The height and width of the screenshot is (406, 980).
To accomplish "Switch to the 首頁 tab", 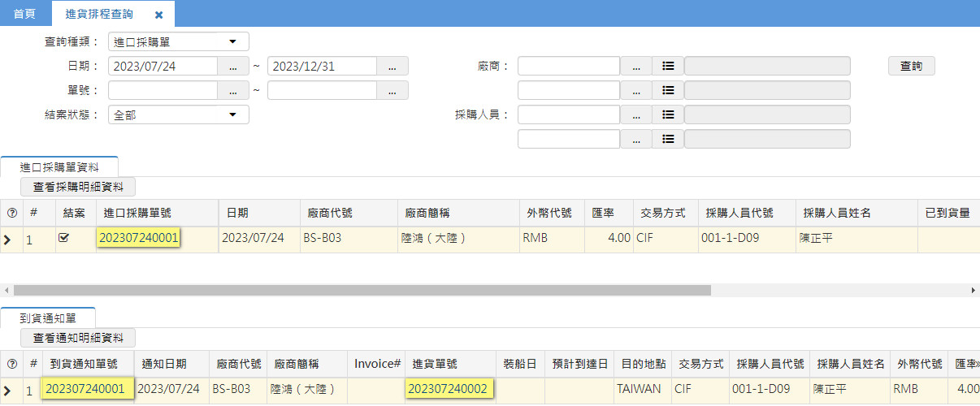I will click(25, 15).
